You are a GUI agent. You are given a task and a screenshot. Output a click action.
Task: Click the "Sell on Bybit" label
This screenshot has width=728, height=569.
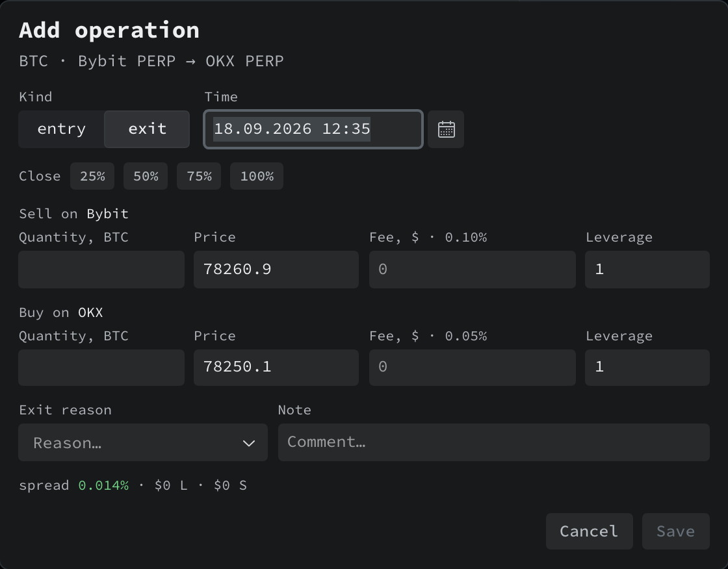coord(74,214)
